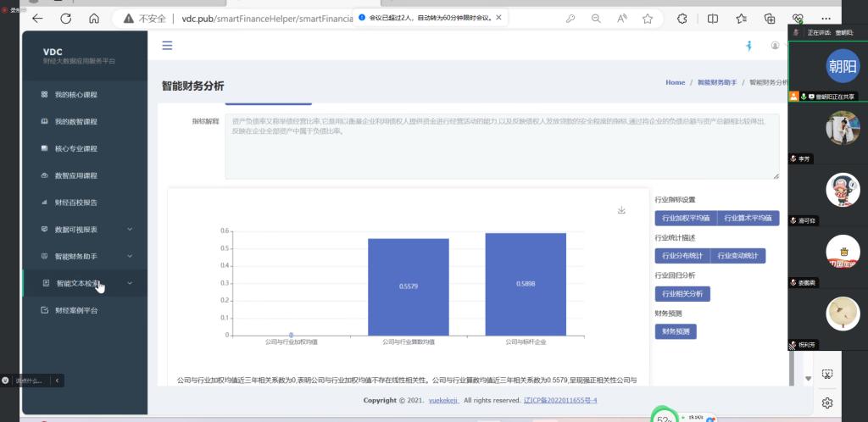
Task: Open browser zoom magnifier icon
Action: (x=596, y=18)
